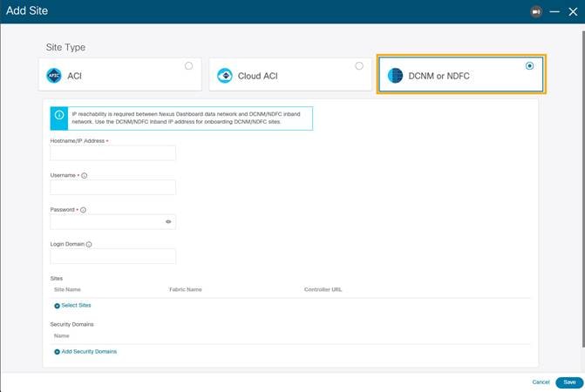585x392 pixels.
Task: Click the Select Sites link
Action: tap(76, 305)
